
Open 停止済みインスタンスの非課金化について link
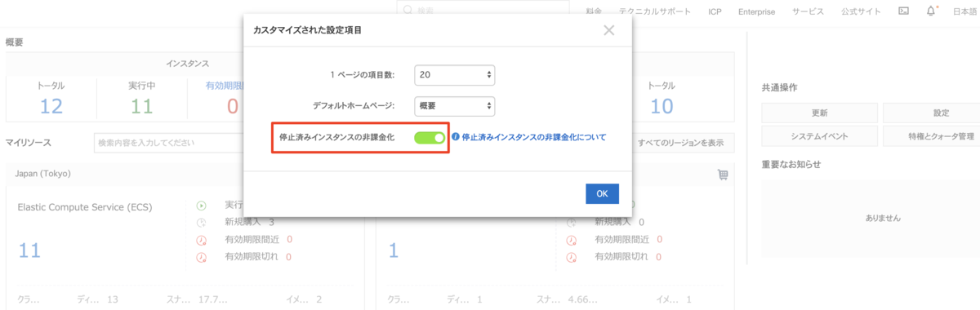tap(534, 137)
